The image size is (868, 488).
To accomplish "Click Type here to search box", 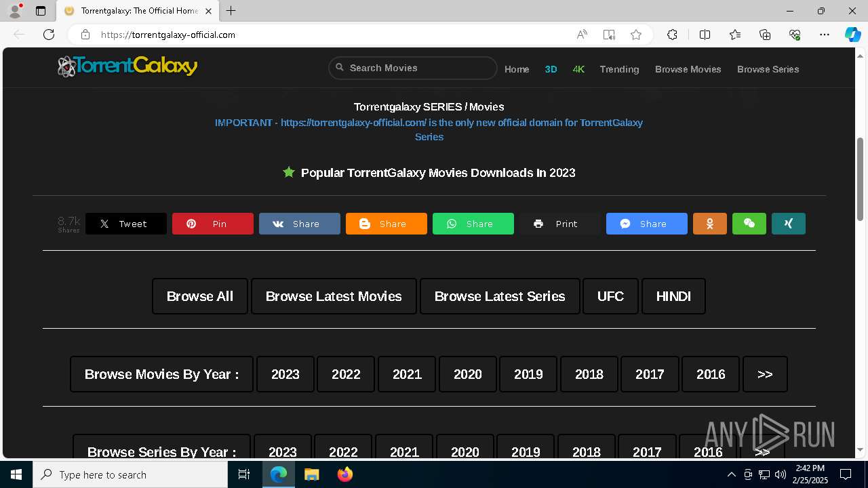I will [x=130, y=474].
